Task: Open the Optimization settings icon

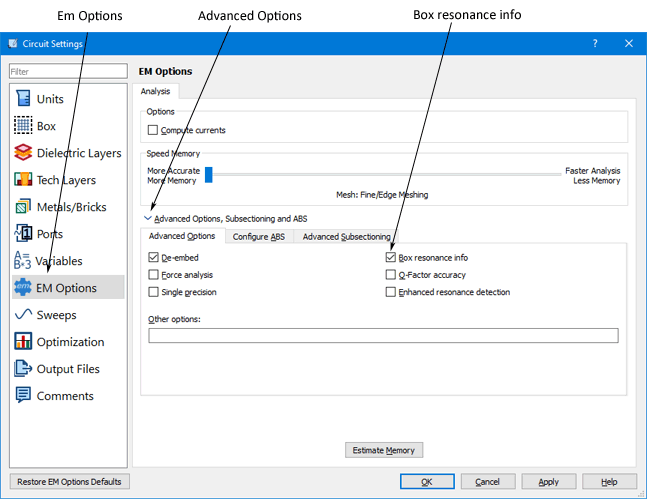Action: [23, 342]
